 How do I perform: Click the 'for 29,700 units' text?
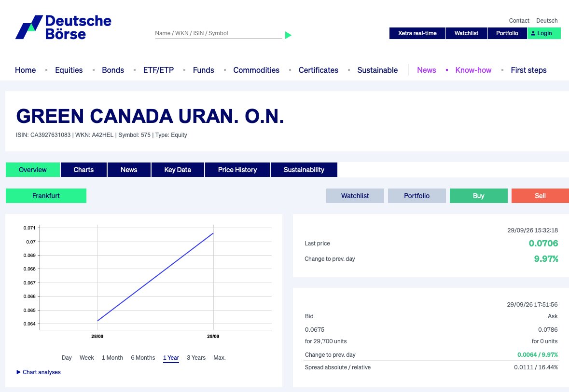tap(325, 341)
